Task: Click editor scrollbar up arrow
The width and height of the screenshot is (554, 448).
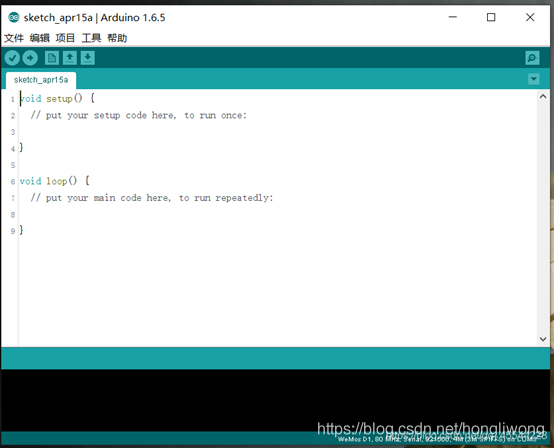Action: point(543,96)
